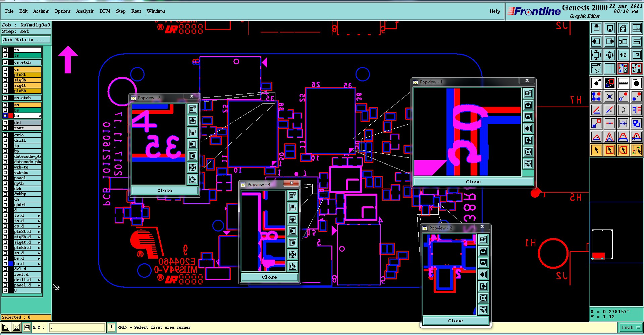Enable the panel layer checkbox
The width and height of the screenshot is (644, 335).
coord(5,178)
